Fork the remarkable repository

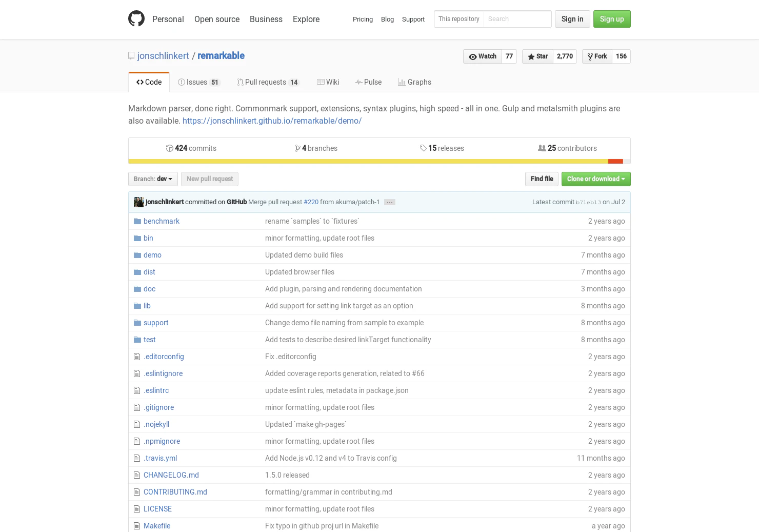[x=597, y=56]
